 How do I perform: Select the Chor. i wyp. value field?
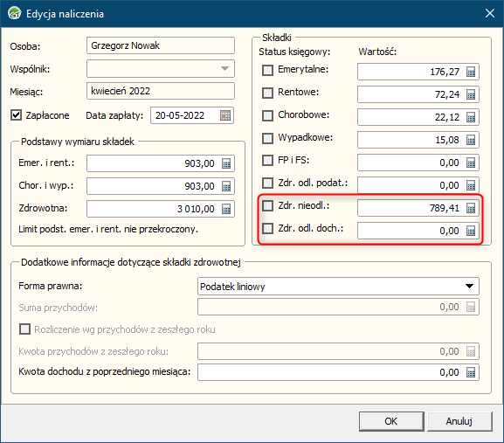161,186
